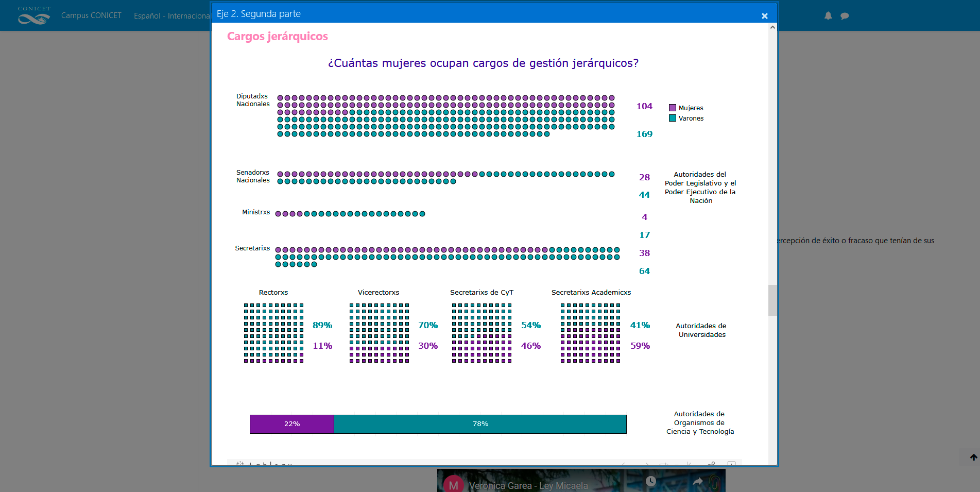The image size is (980, 492).
Task: Click the M channel avatar on video
Action: click(453, 485)
